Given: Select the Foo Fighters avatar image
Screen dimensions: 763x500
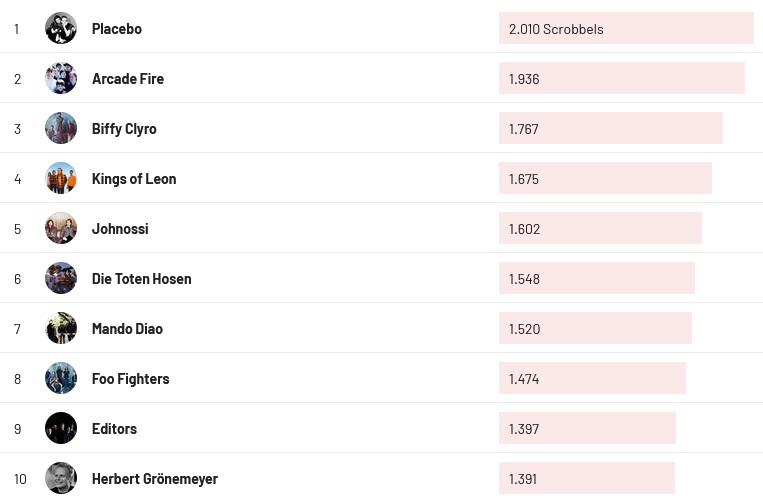Looking at the screenshot, I should pos(61,378).
